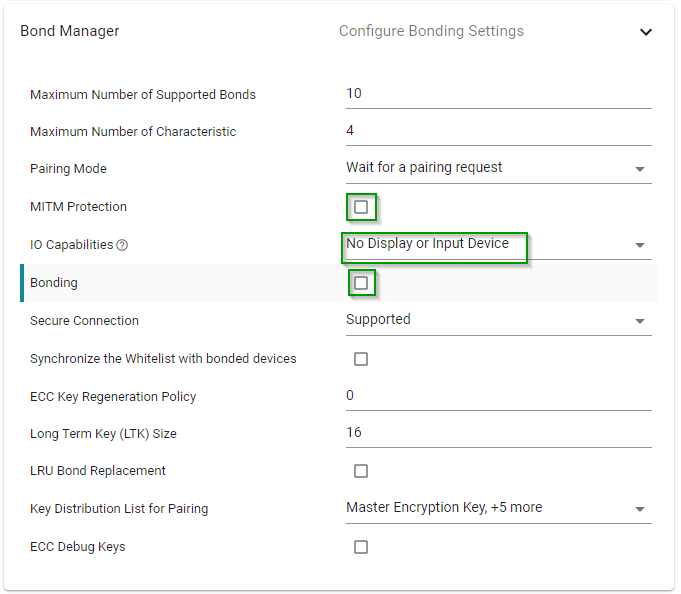Collapse the Bond Manager panel chevron
This screenshot has width=681, height=594.
click(646, 32)
